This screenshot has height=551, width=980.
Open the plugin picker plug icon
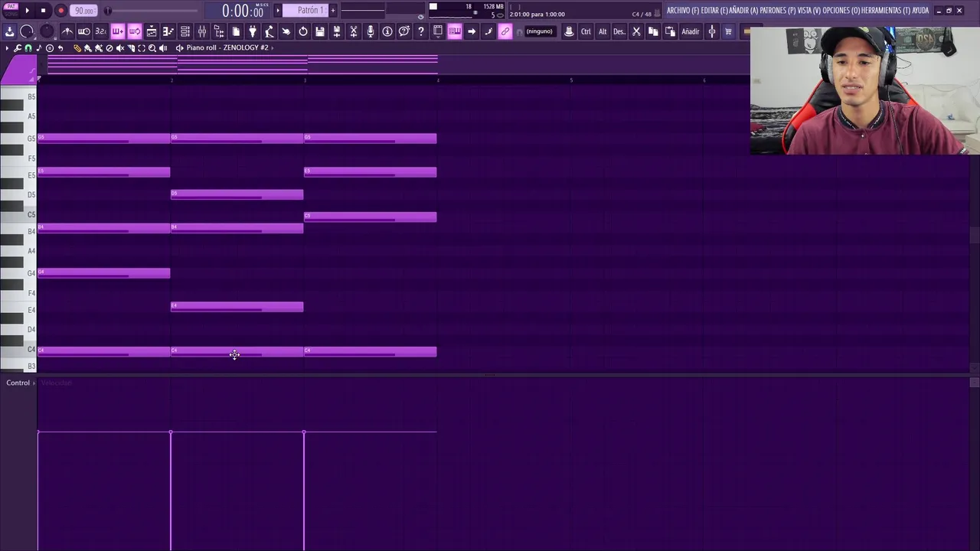[x=252, y=31]
